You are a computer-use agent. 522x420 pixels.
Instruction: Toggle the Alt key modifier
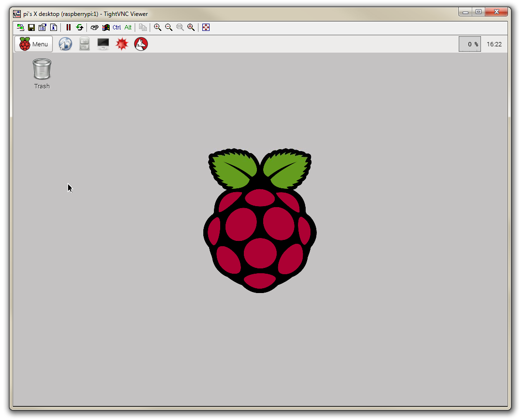(x=127, y=28)
